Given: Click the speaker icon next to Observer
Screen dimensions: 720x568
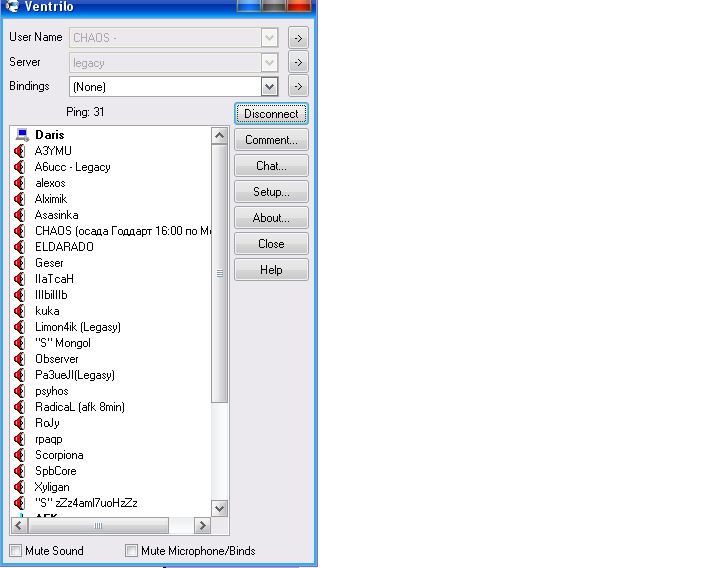Looking at the screenshot, I should pos(19,359).
